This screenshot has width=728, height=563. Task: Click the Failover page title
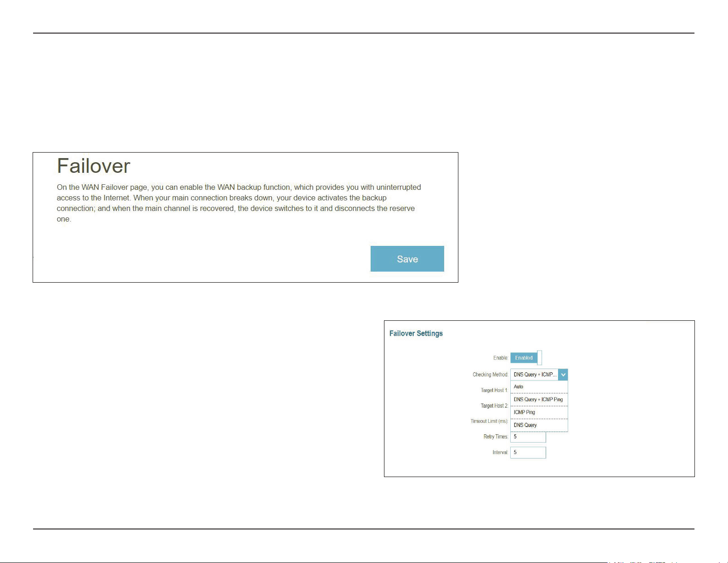tap(94, 166)
